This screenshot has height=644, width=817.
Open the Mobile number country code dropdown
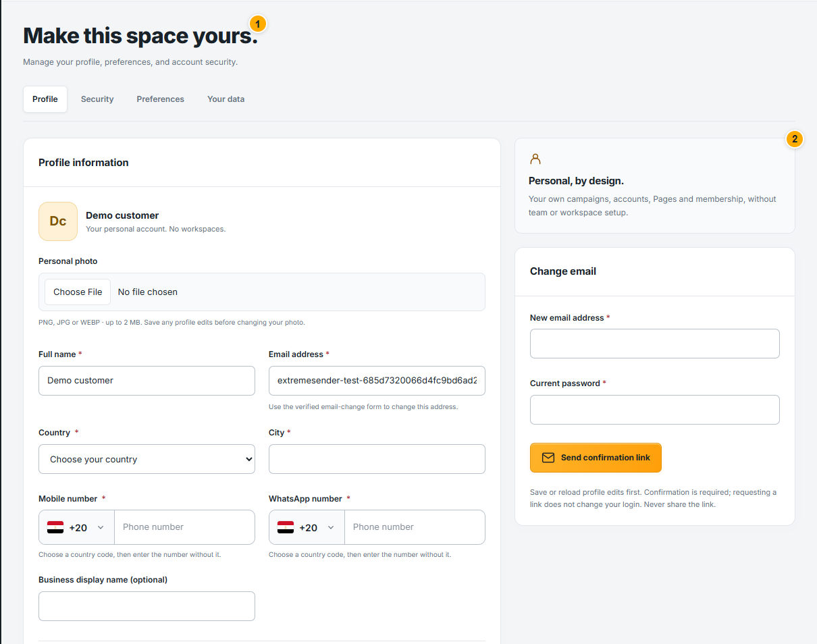(76, 527)
